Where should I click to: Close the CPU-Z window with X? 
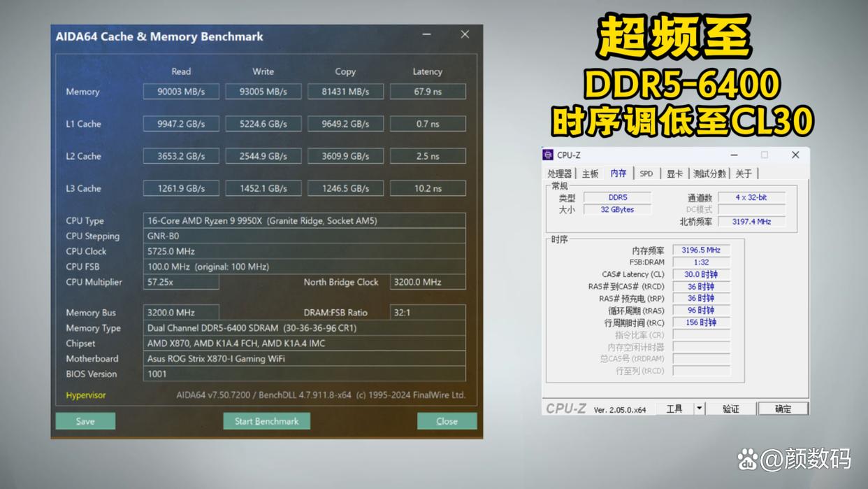(x=795, y=155)
